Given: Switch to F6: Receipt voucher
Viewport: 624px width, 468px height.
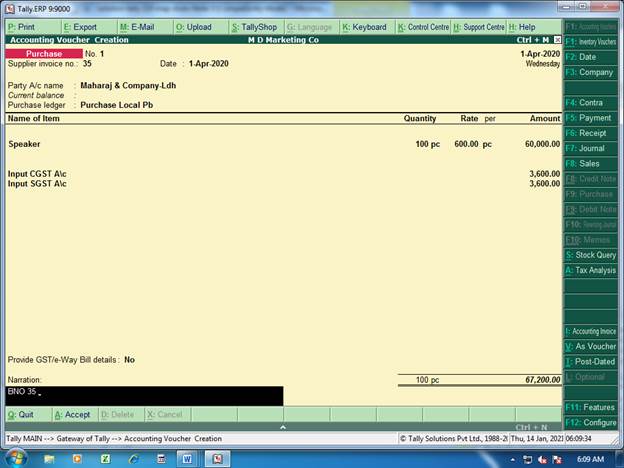Looking at the screenshot, I should point(591,133).
